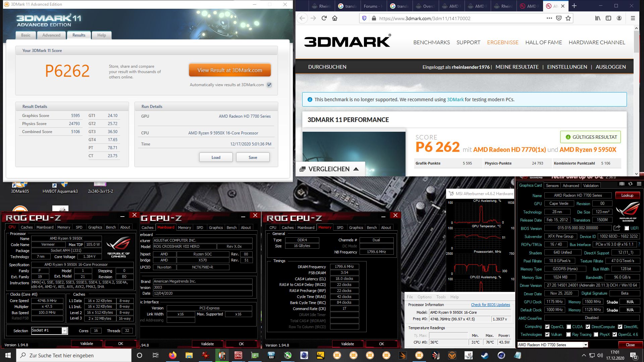This screenshot has height=362, width=644.
Task: Follow 3DMark link in info banner
Action: (455, 100)
